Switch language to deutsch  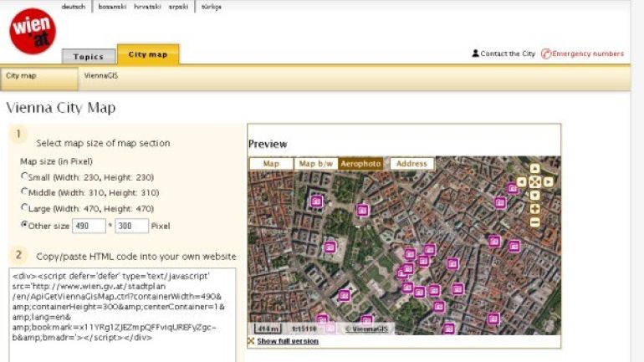[74, 7]
